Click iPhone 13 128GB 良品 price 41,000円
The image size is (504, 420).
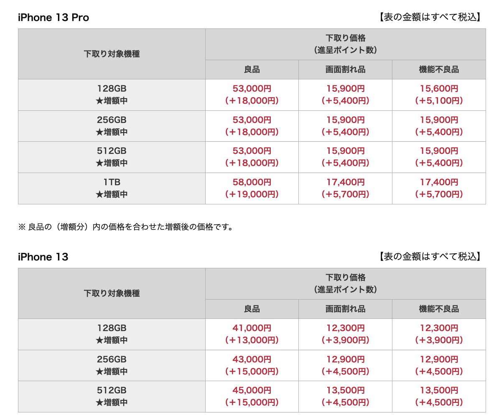pos(252,328)
